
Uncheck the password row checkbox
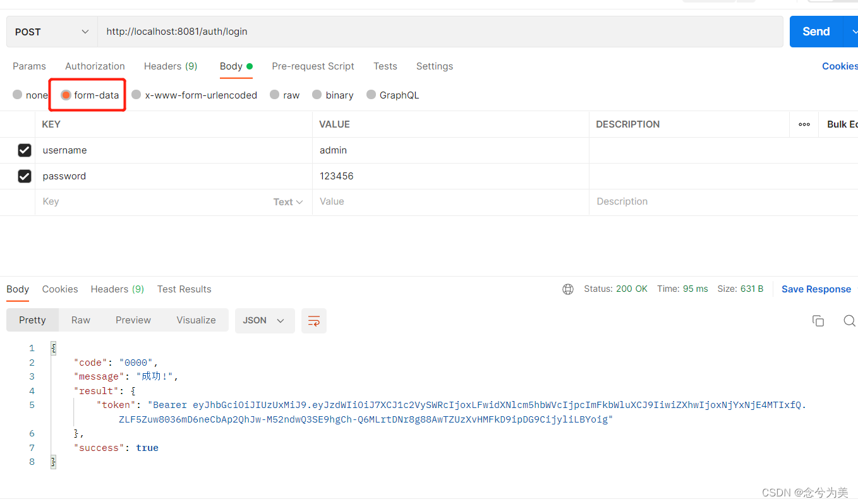(x=25, y=176)
